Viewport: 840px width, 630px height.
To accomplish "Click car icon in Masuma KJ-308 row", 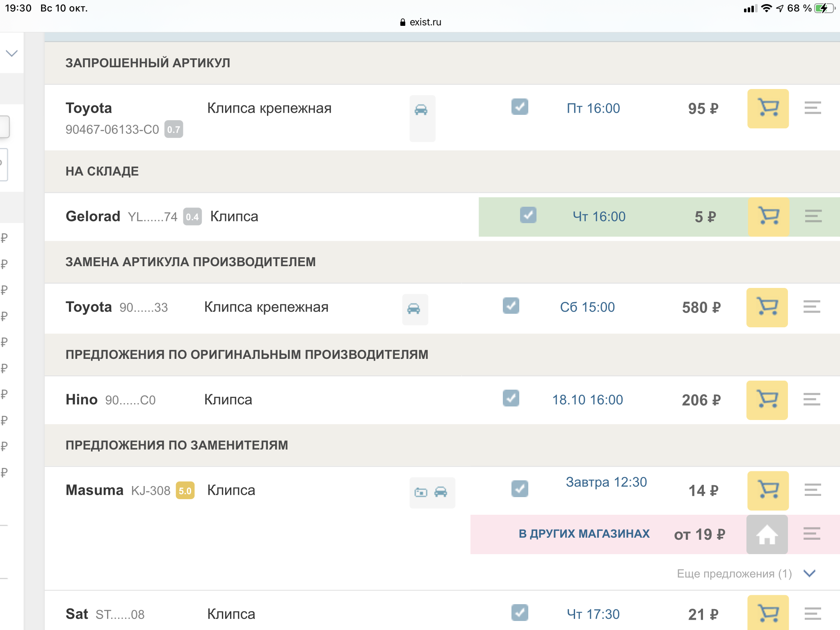I will (x=441, y=492).
